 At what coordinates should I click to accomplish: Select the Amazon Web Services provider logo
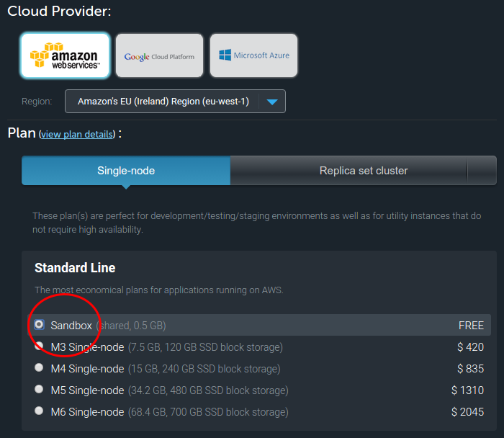(x=66, y=55)
